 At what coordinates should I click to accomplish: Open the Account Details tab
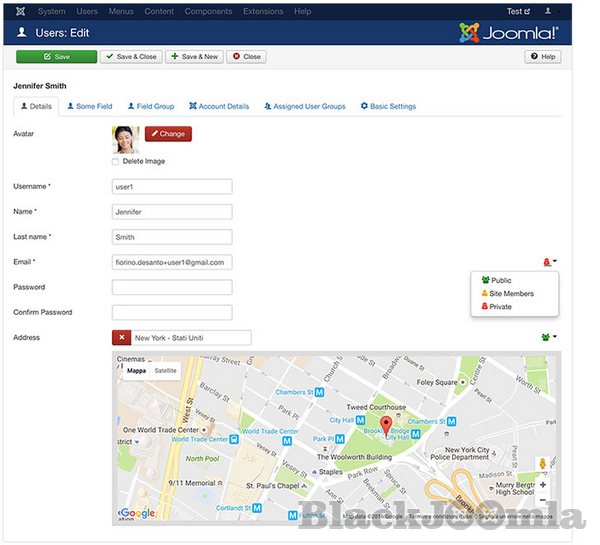pos(220,106)
